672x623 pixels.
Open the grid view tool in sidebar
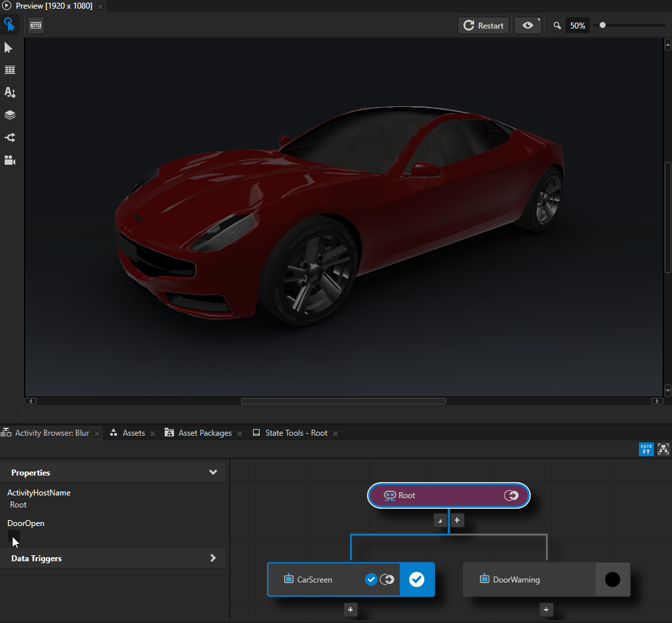coord(9,70)
